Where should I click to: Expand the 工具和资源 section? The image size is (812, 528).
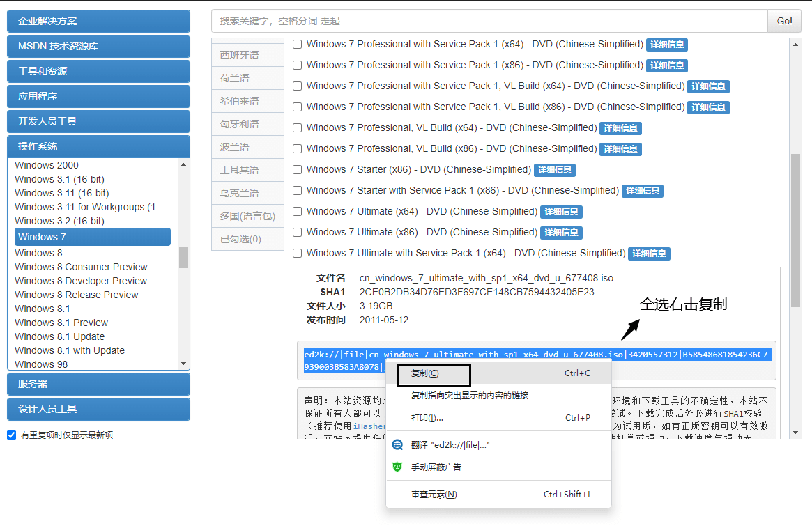pos(98,72)
